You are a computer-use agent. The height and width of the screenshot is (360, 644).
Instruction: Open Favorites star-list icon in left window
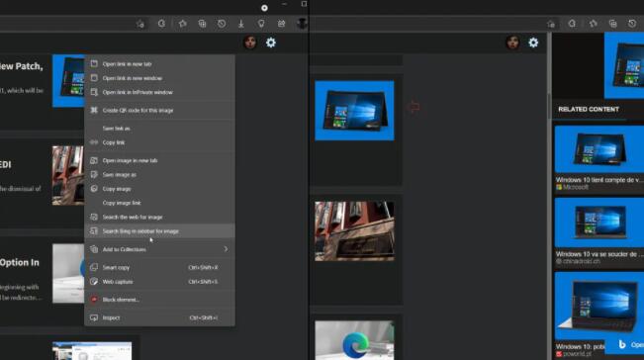(183, 24)
